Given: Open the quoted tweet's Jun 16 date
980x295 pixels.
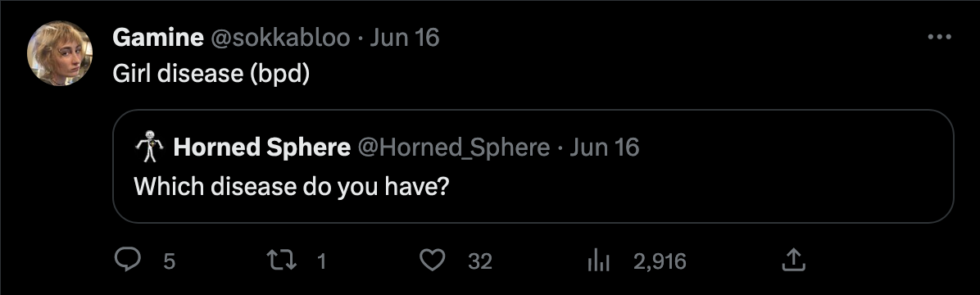Looking at the screenshot, I should [x=605, y=148].
